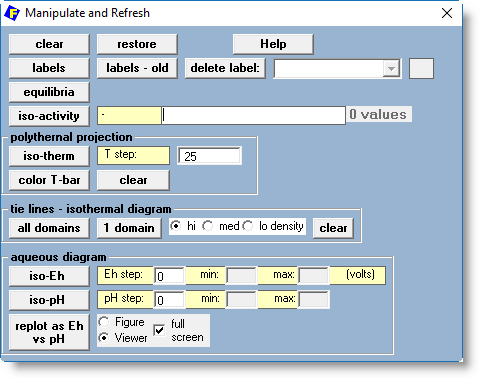Click the '0 values' text label
Screen dimensions: 479x378
[379, 115]
